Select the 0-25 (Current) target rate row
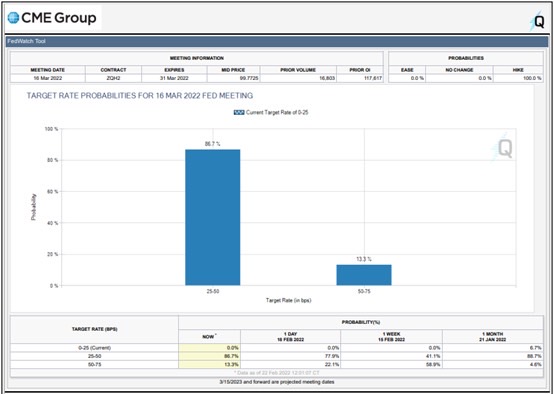The image size is (554, 394). (277, 348)
